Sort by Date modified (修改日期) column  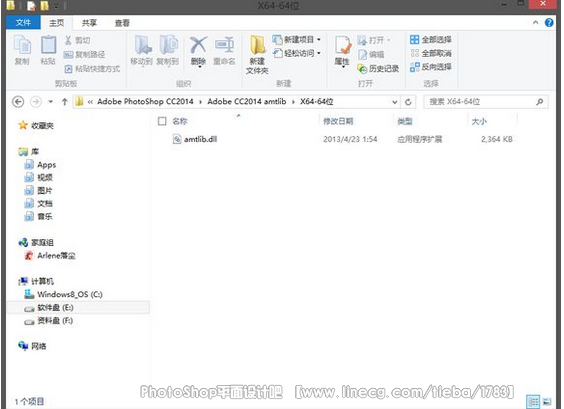(338, 121)
